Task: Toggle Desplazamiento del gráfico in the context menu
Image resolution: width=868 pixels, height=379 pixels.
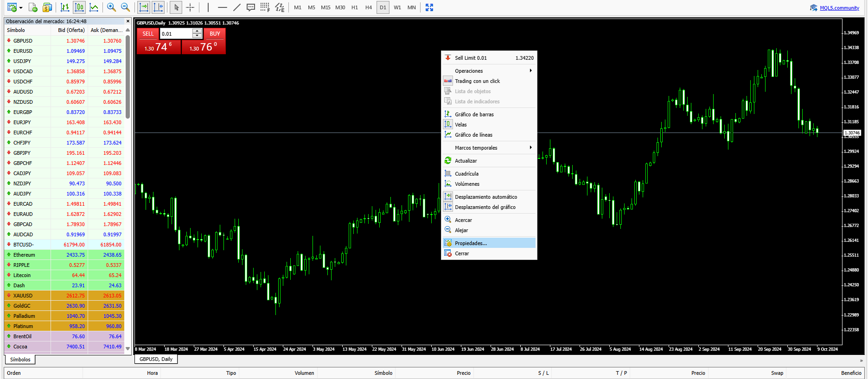Action: (489, 207)
